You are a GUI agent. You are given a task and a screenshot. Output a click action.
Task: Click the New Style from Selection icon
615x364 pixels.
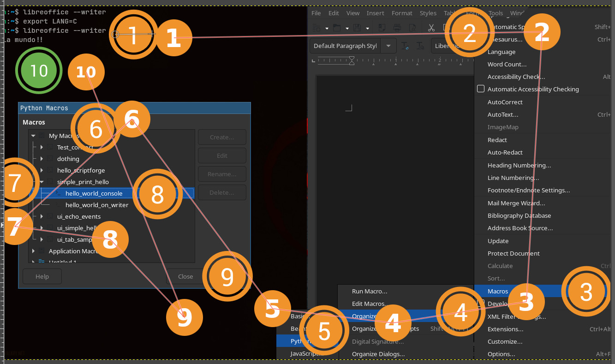pyautogui.click(x=420, y=46)
